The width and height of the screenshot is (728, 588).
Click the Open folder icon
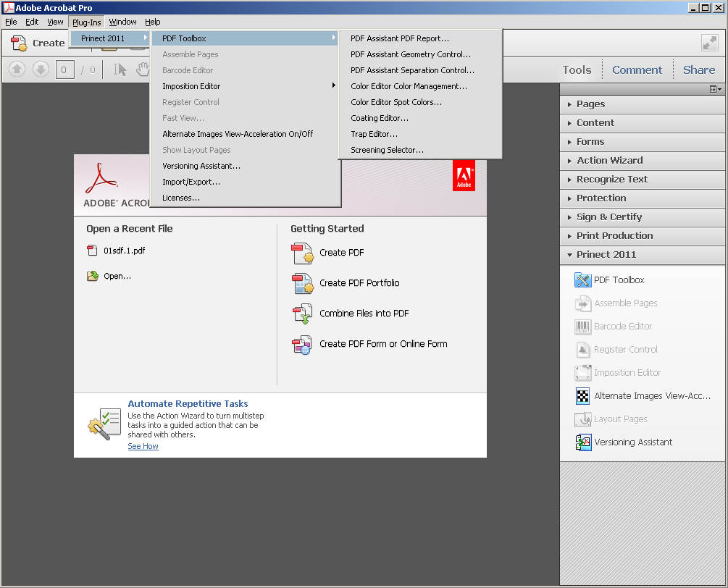tap(93, 276)
